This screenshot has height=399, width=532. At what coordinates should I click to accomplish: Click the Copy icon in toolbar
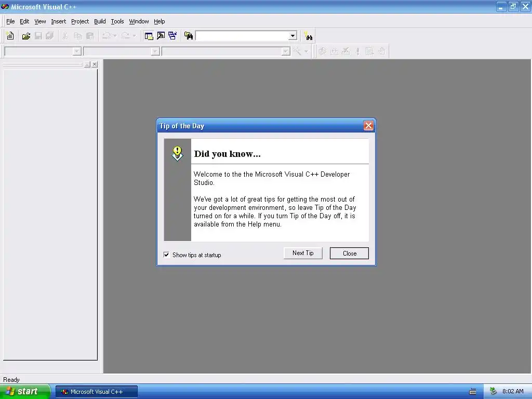[78, 36]
